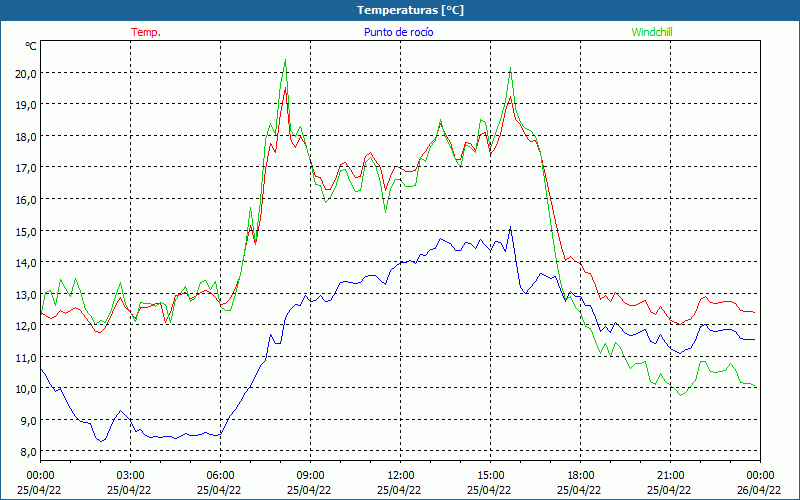
Task: Click the 16,0 y-axis value
Action: (27, 199)
